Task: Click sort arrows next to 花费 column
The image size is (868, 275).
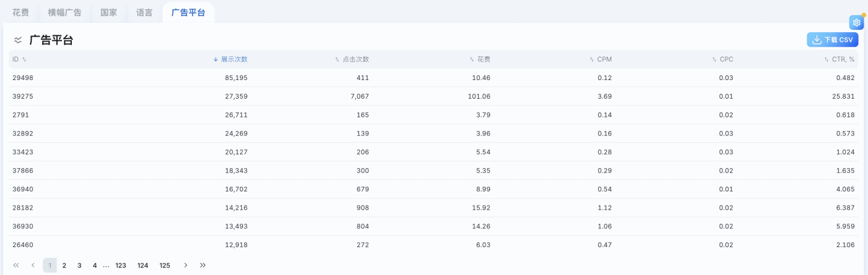Action: coord(472,60)
